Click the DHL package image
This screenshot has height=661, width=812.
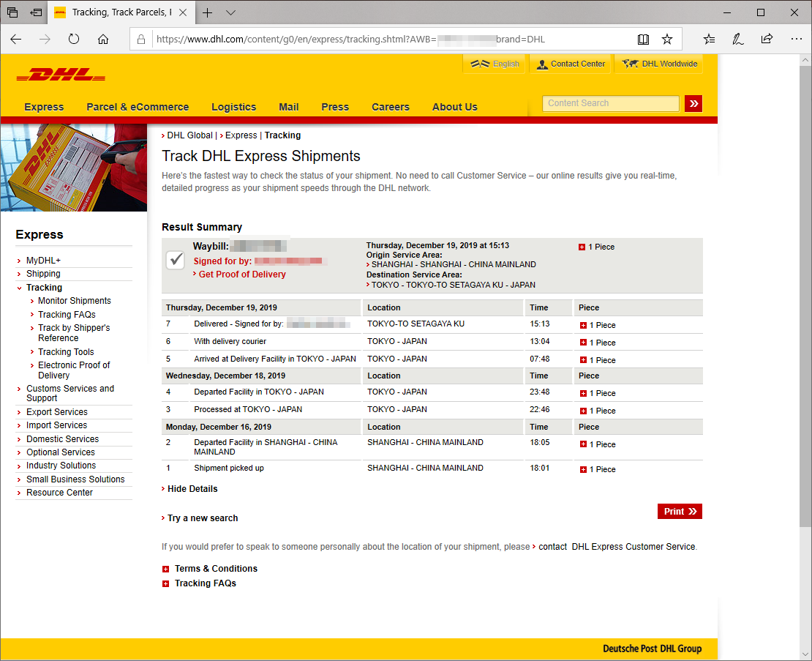pyautogui.click(x=74, y=168)
